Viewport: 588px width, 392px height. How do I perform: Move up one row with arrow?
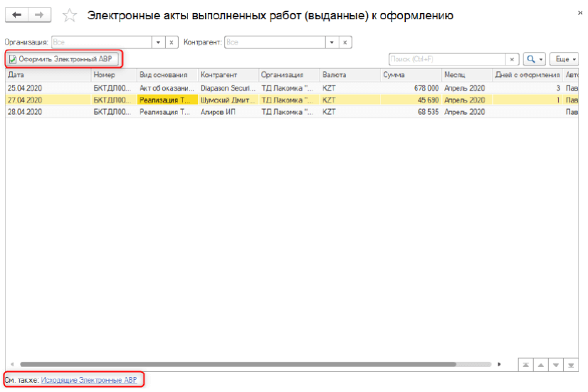pyautogui.click(x=542, y=365)
